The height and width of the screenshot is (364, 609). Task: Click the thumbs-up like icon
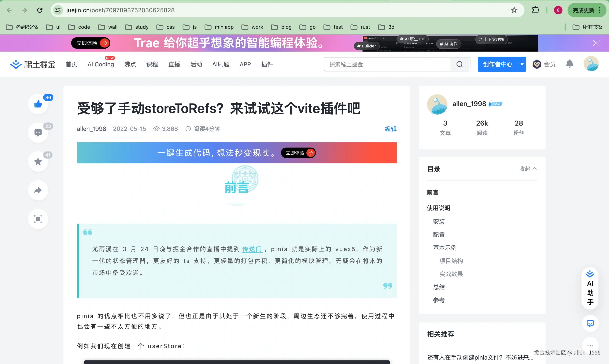38,104
